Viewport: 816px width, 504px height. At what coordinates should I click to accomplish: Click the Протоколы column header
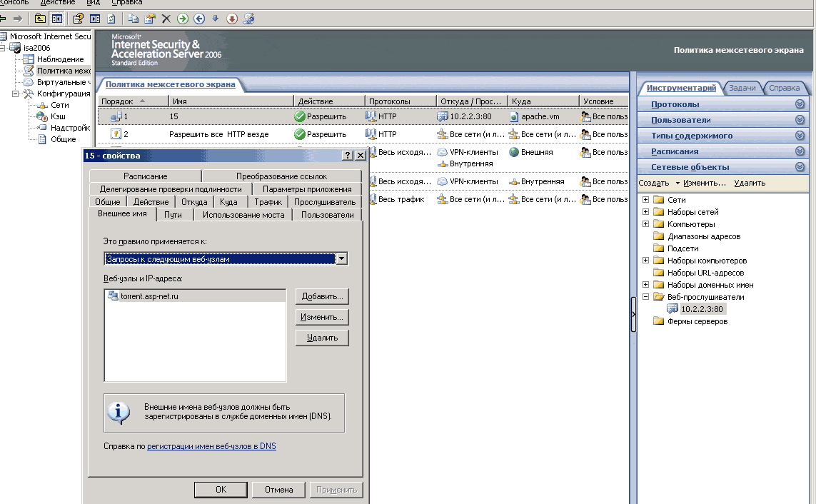[401, 101]
